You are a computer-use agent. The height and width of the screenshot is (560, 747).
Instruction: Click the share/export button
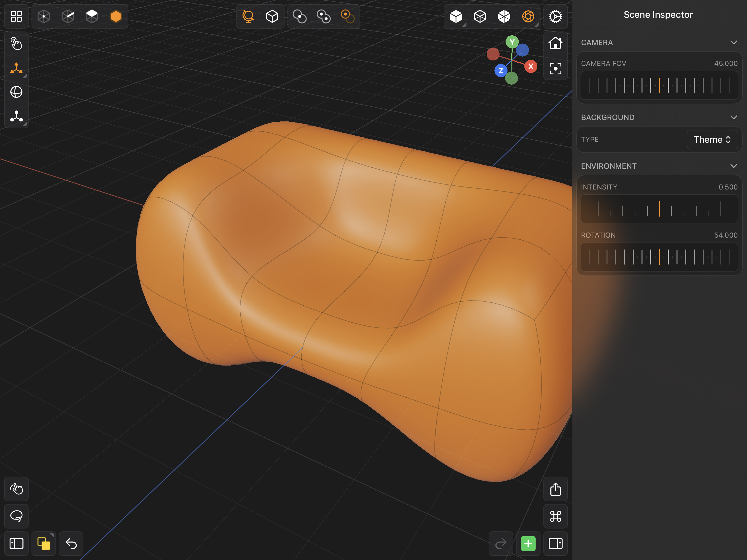pyautogui.click(x=556, y=489)
